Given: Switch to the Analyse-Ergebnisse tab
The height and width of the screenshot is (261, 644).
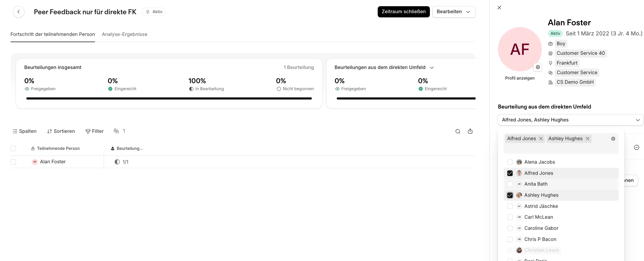Looking at the screenshot, I should [124, 34].
